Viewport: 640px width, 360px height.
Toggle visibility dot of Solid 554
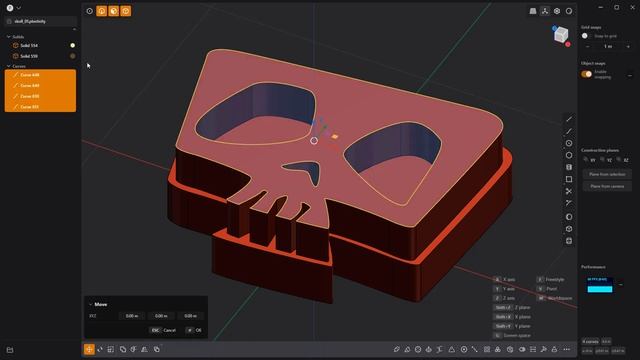(x=73, y=45)
